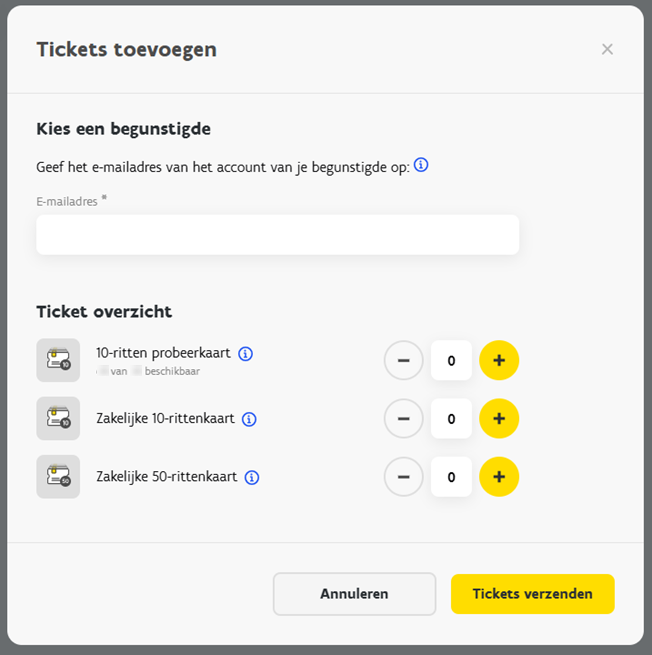Increase 10-ritten probeerkaart quantity with plus
The width and height of the screenshot is (652, 655).
click(499, 360)
